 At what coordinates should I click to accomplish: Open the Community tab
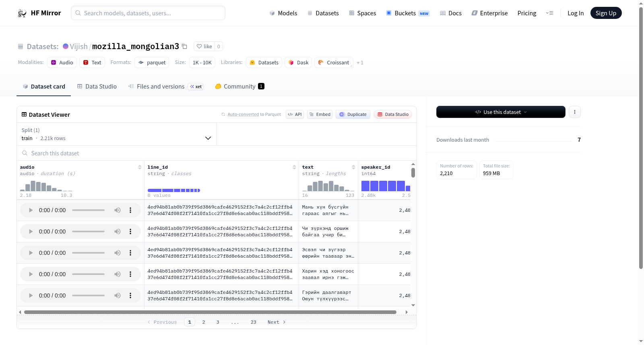point(239,87)
